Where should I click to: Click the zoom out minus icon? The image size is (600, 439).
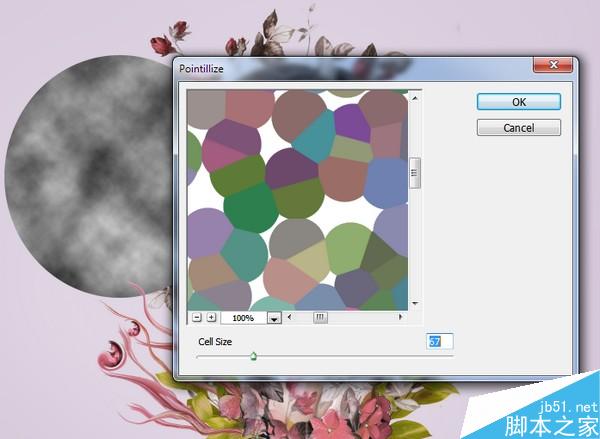pos(197,317)
